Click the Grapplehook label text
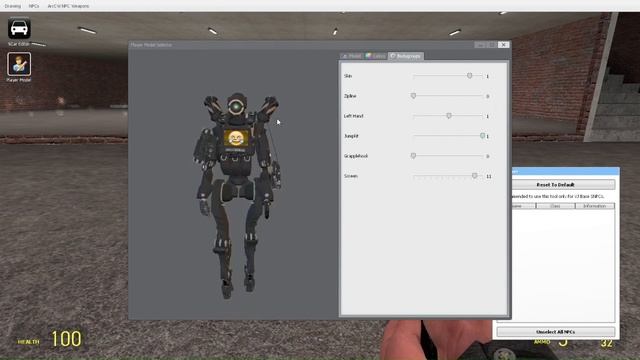This screenshot has width=640, height=360. point(356,156)
